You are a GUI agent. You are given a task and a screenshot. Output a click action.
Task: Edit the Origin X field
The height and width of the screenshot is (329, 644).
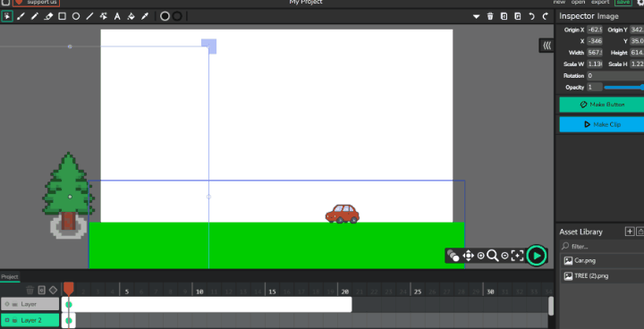595,30
